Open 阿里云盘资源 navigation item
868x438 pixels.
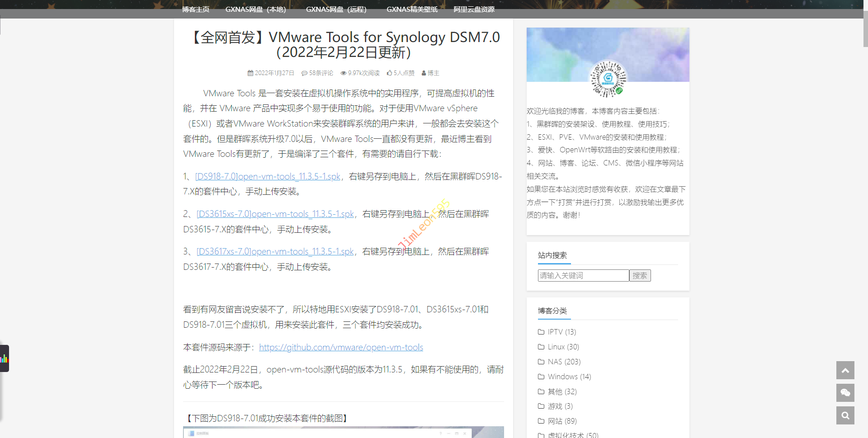[x=474, y=9]
